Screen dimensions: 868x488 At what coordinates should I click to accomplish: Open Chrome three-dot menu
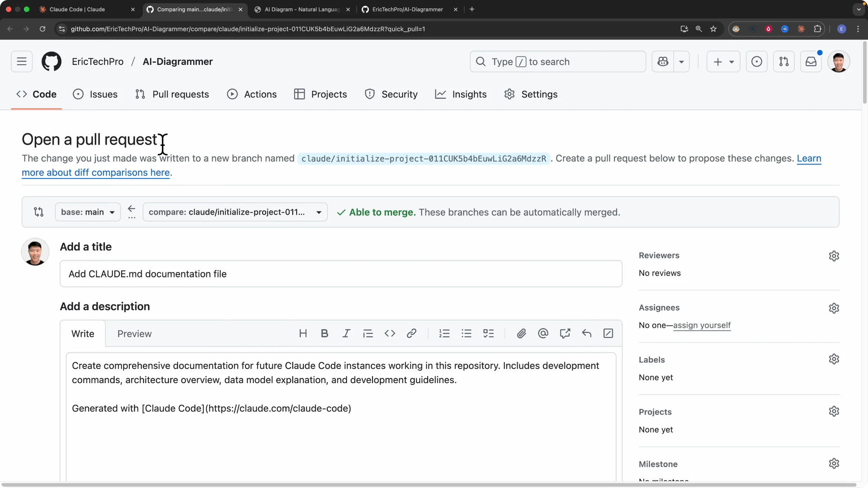pos(858,29)
